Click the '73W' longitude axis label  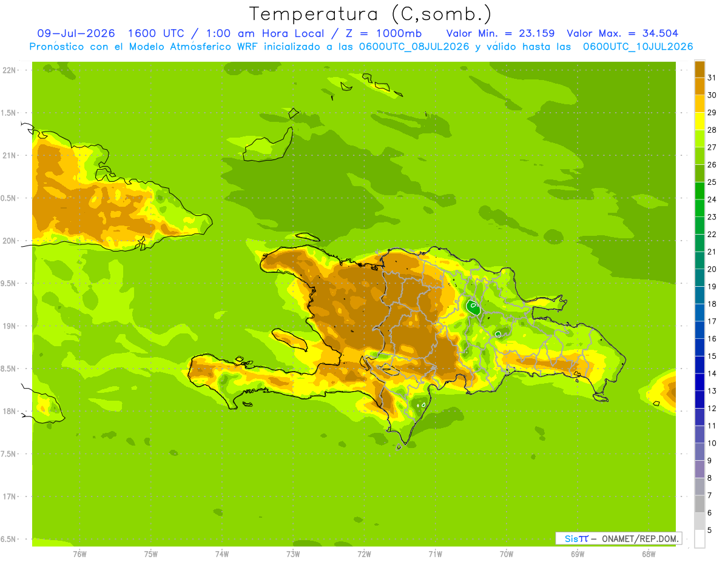click(x=293, y=554)
